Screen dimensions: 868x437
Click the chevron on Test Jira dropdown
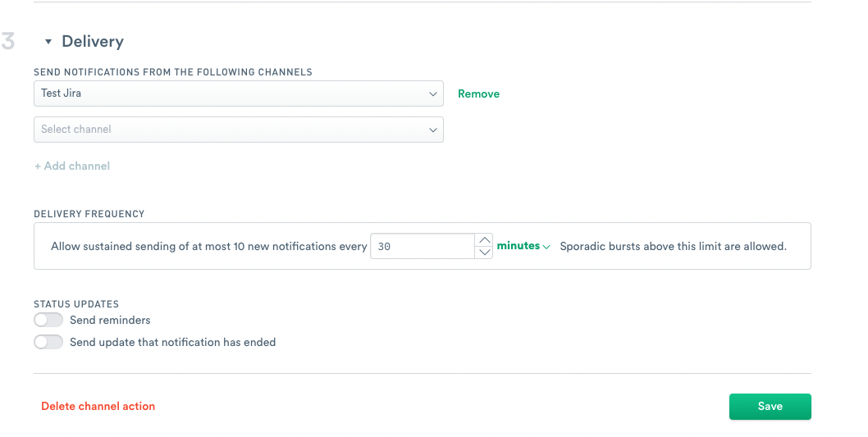(x=433, y=94)
